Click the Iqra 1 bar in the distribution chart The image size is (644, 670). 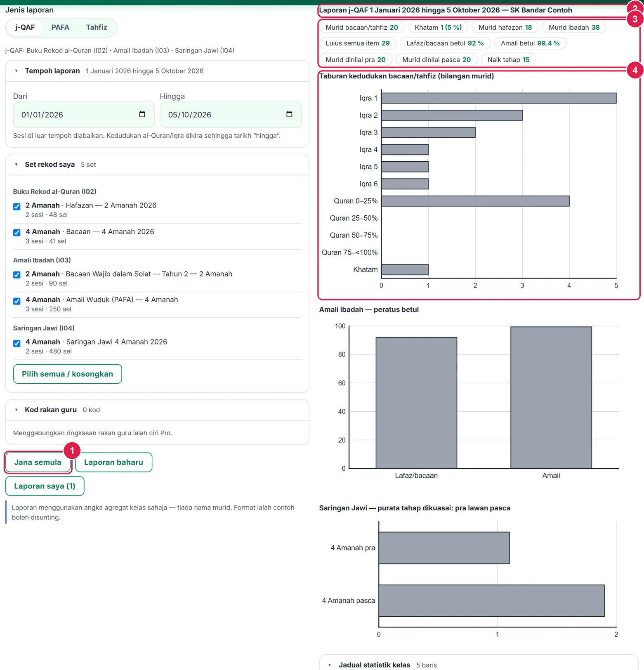(499, 98)
